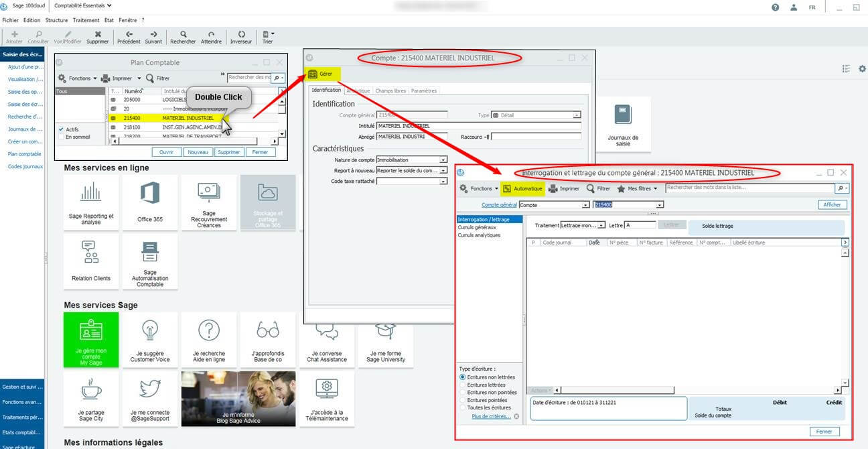Open the Fonctions dropdown in Plan Comptable
The height and width of the screenshot is (449, 868).
78,78
